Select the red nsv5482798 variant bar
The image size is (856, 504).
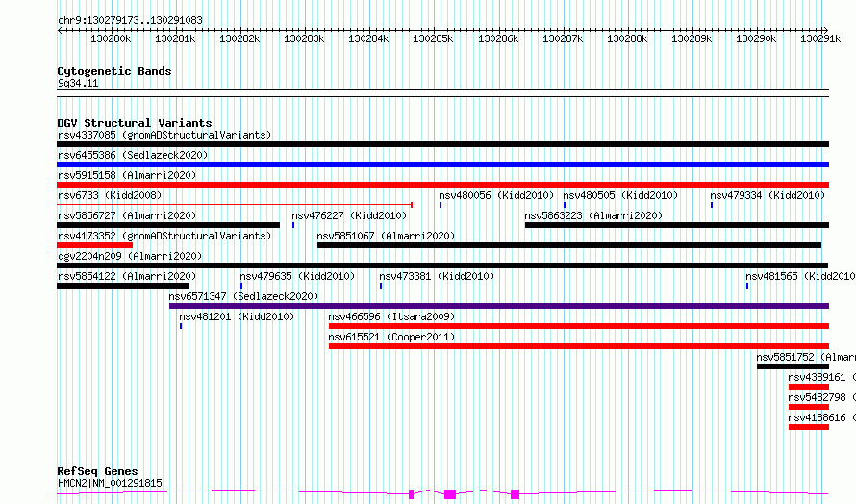[809, 407]
